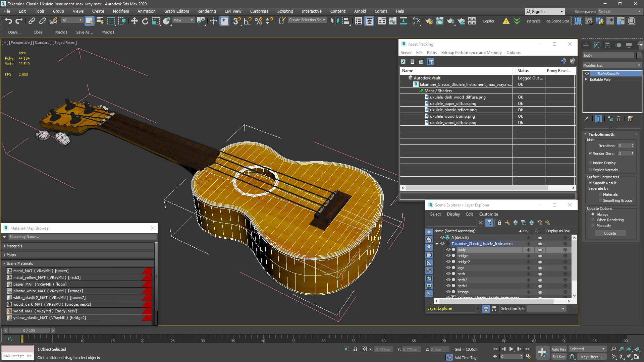Choose the Select and Move tool
The image size is (644, 362).
135,21
